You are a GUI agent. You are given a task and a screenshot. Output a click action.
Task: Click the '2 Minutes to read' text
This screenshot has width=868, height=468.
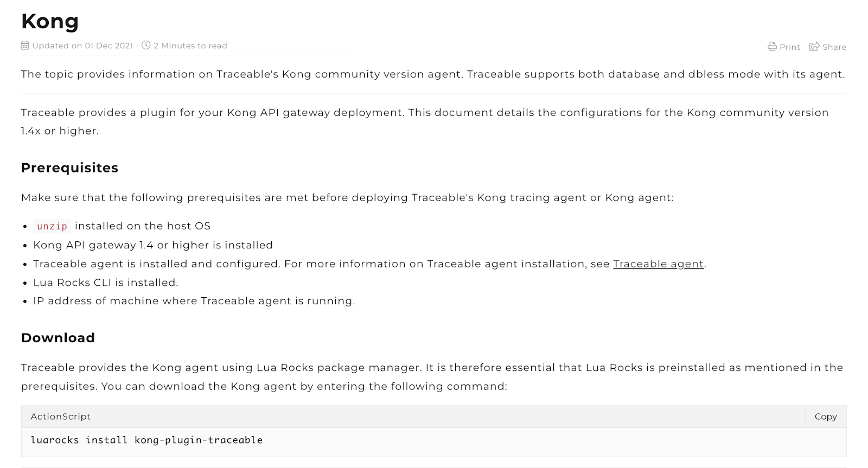click(190, 46)
